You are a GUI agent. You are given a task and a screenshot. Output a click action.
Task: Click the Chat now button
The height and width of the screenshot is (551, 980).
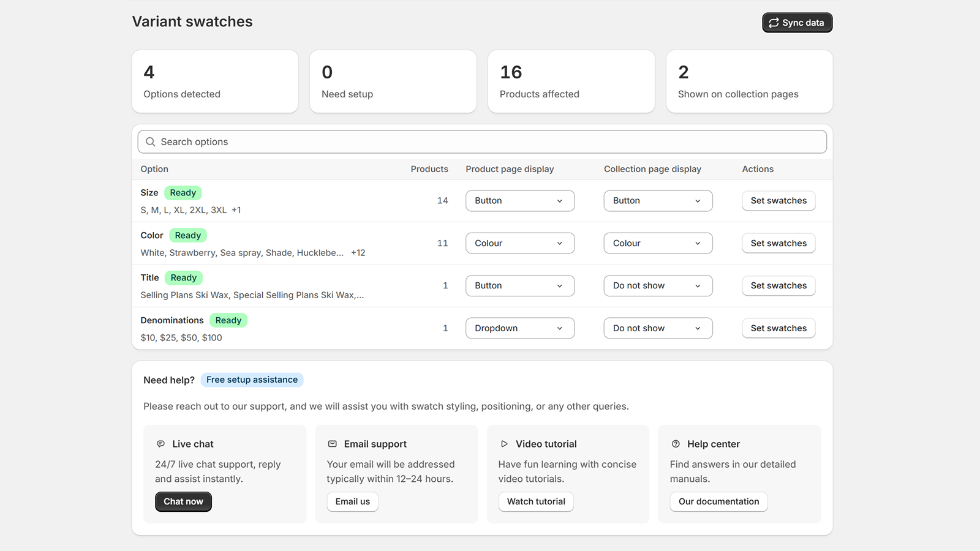click(183, 501)
